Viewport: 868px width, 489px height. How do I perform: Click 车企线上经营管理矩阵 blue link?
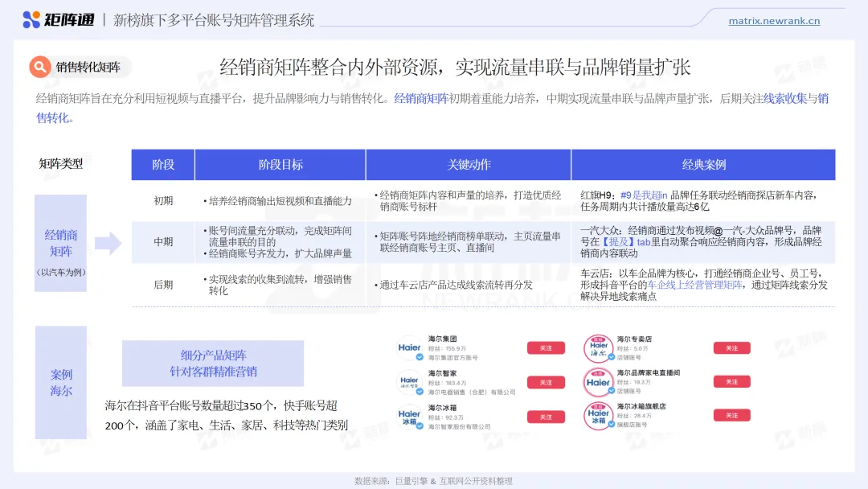(694, 285)
